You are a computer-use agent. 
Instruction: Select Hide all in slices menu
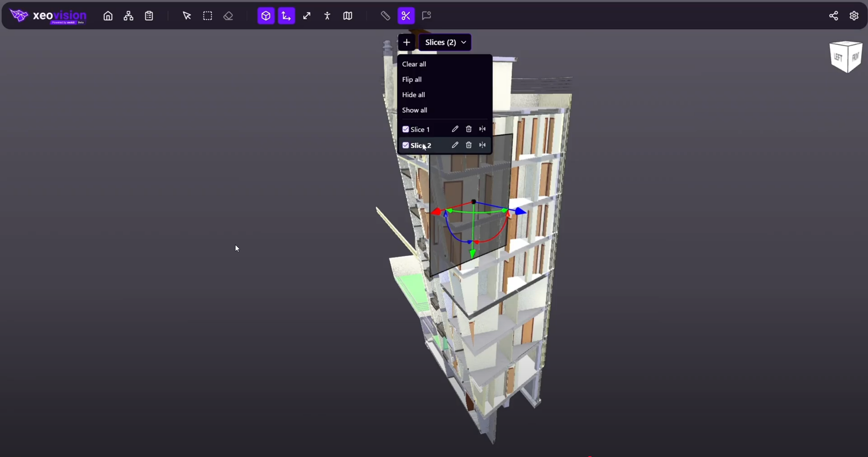(413, 95)
